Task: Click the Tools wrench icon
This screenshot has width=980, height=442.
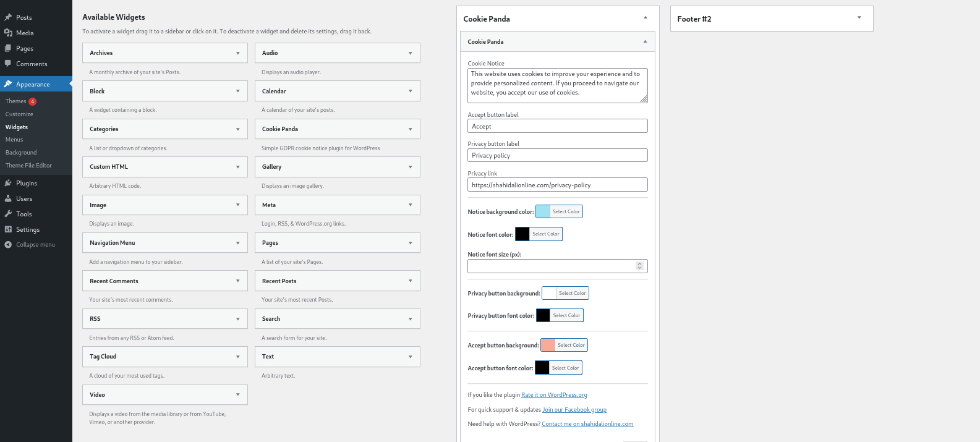Action: [8, 214]
